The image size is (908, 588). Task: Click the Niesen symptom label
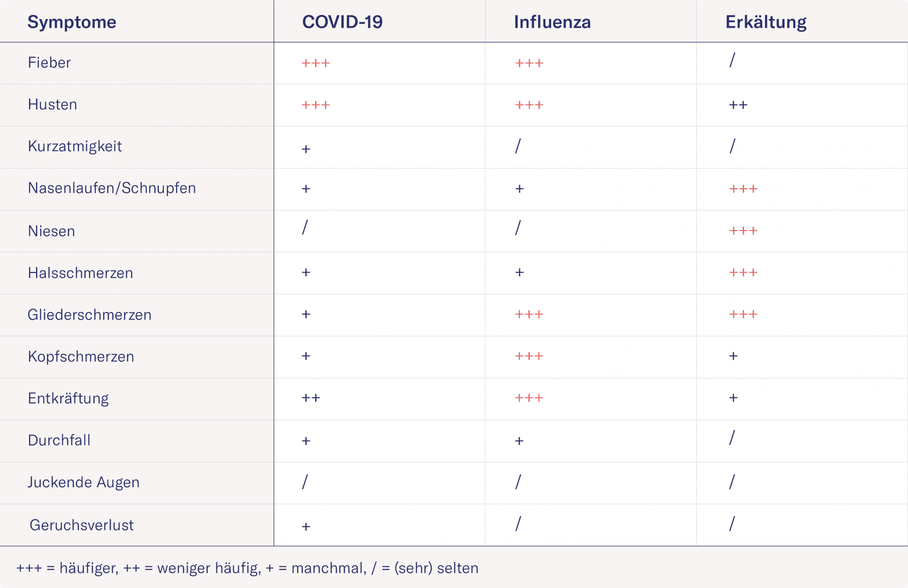(51, 231)
